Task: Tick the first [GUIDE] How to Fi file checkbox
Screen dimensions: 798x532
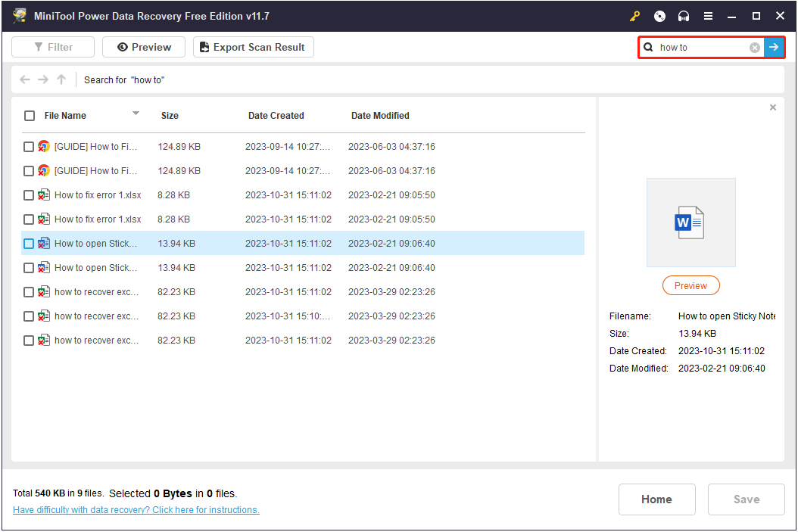Action: [x=29, y=147]
